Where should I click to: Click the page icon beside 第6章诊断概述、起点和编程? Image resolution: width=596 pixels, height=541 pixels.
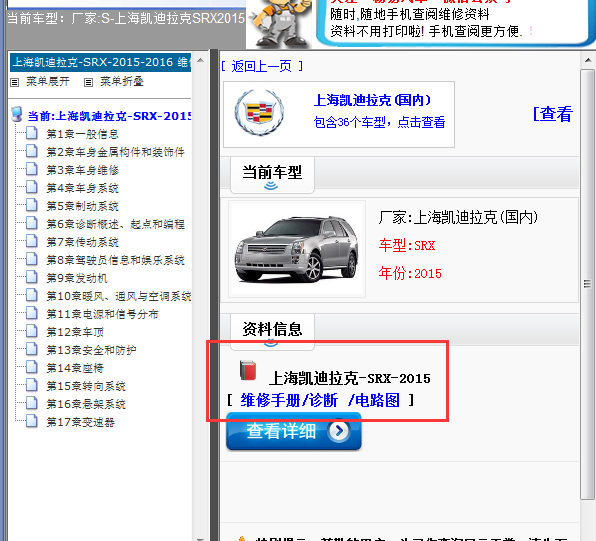pos(32,224)
